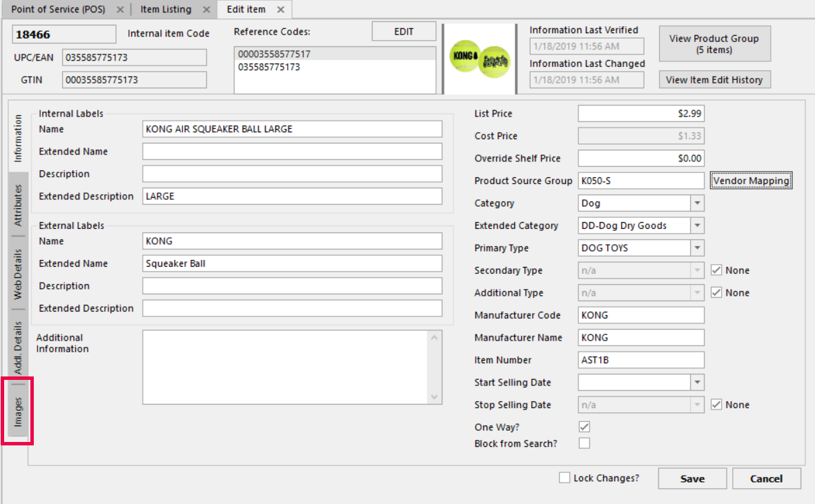Click the Internal Labels Description field
Image resolution: width=815 pixels, height=504 pixels.
click(x=292, y=173)
